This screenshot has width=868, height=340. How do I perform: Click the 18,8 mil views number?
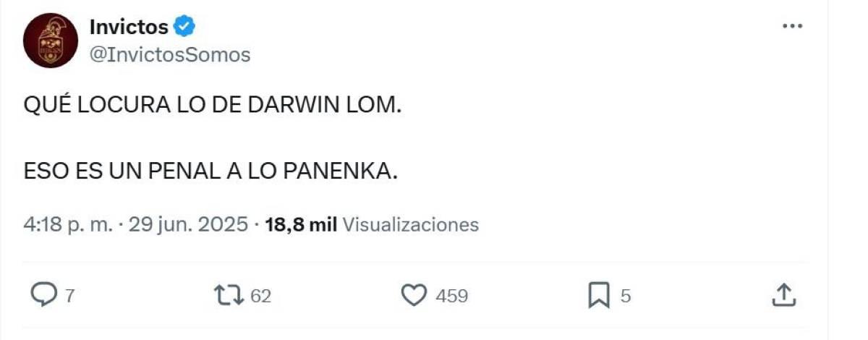[301, 225]
